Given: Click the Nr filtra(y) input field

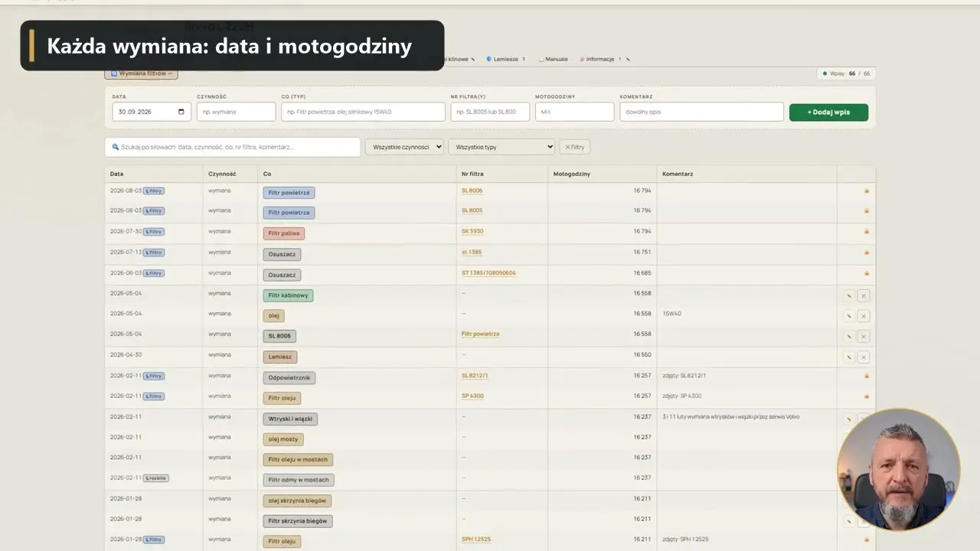Looking at the screenshot, I should point(490,112).
